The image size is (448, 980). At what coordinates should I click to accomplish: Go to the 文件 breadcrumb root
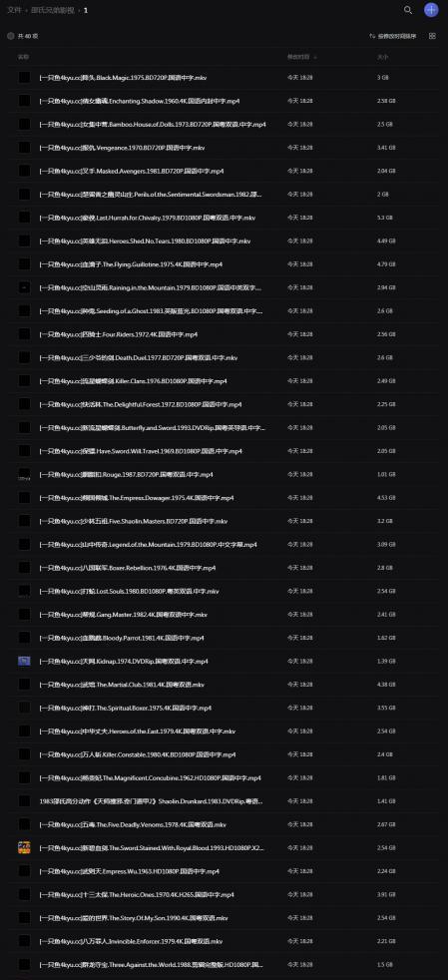(x=14, y=10)
